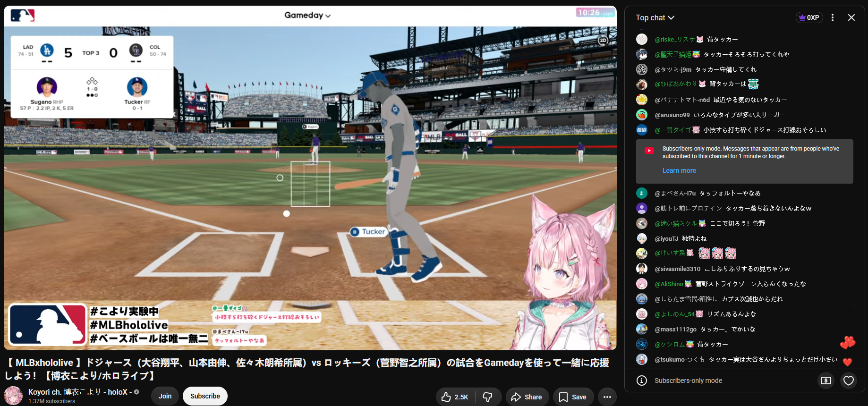The height and width of the screenshot is (406, 868).
Task: Click the "TOP 3" inning indicator
Action: pos(91,53)
